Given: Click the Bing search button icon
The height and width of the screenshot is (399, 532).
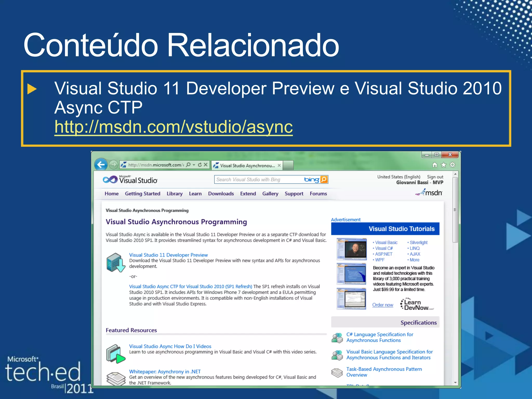Looking at the screenshot, I should 324,179.
